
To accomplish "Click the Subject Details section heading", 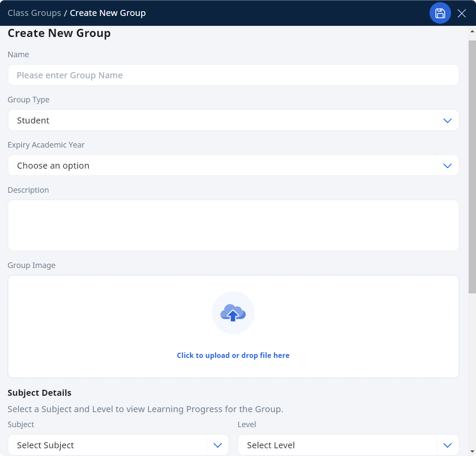I will point(39,393).
